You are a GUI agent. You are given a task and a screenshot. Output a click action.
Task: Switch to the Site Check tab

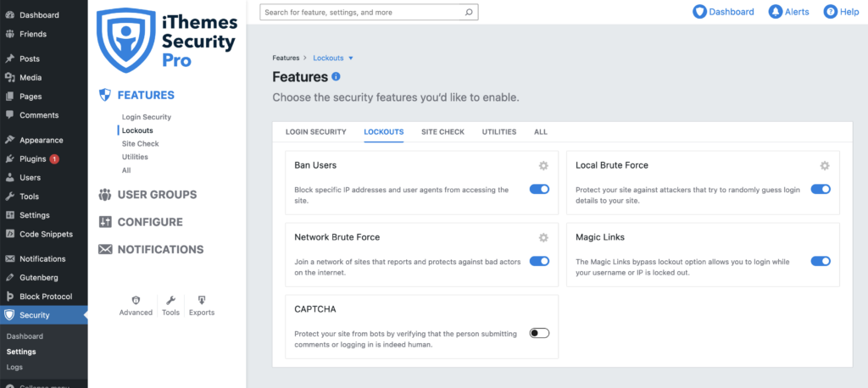pyautogui.click(x=442, y=131)
